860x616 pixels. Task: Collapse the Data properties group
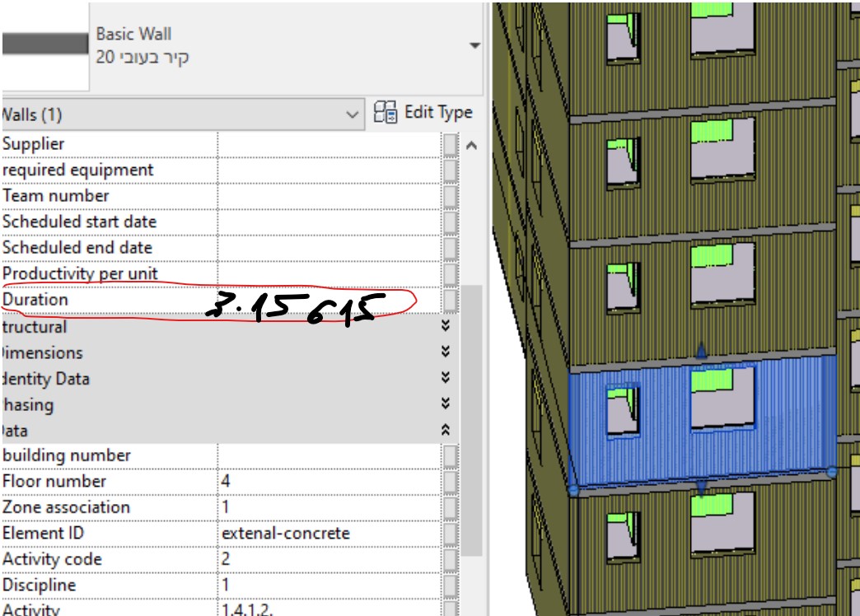tap(446, 430)
